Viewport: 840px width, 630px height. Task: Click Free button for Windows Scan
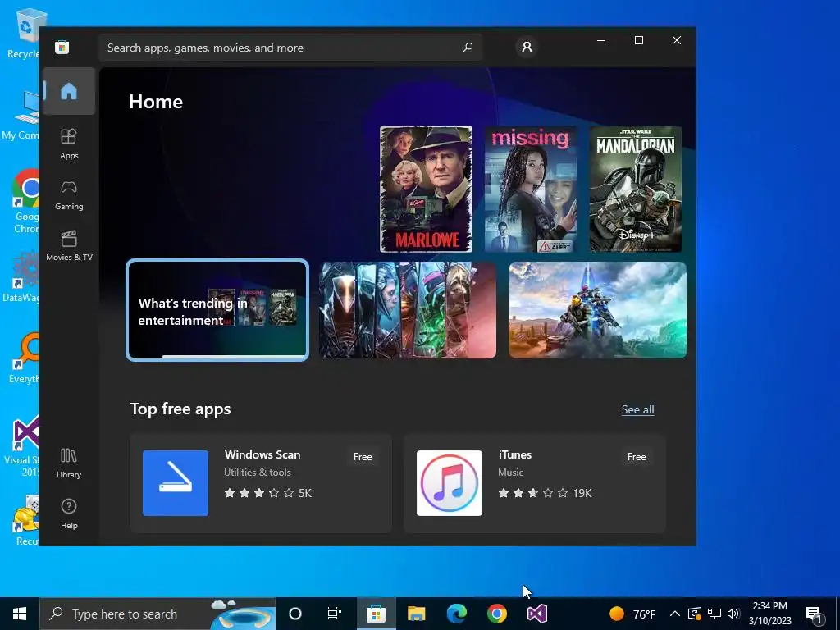click(362, 457)
